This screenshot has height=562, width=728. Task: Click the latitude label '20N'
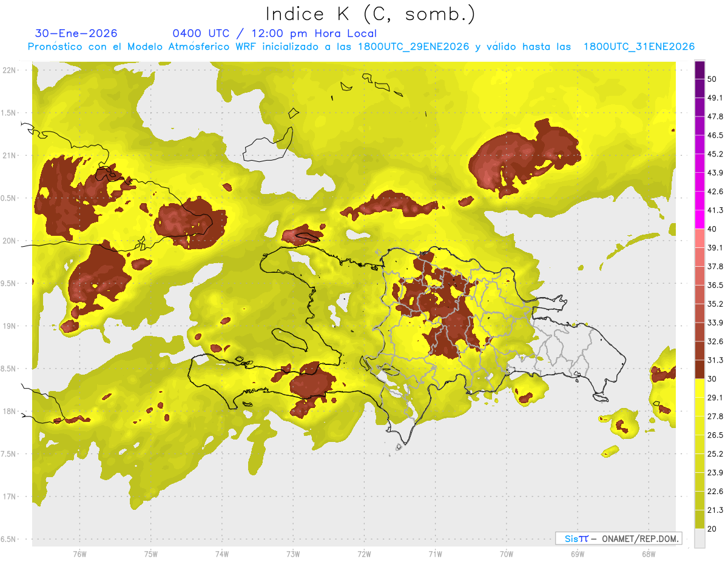coord(10,241)
